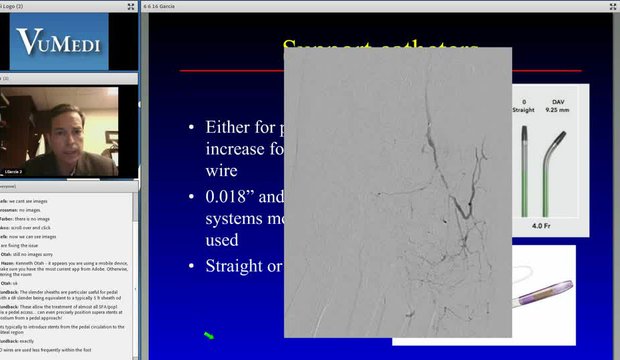Select the Everyone chat tab header
620x360 pixels.
(8, 186)
